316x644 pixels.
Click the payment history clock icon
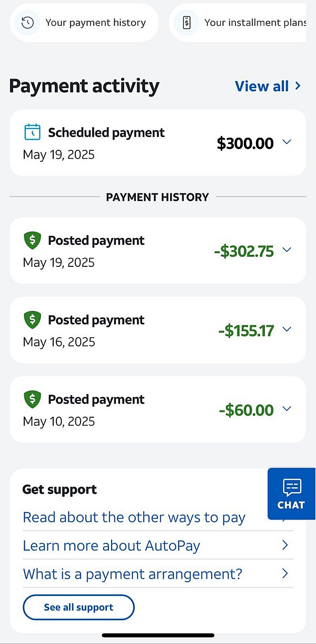(27, 23)
